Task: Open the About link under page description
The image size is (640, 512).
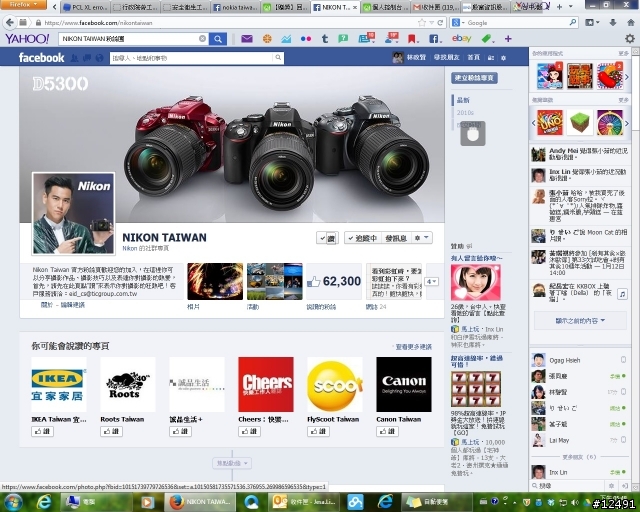Action: click(x=46, y=305)
